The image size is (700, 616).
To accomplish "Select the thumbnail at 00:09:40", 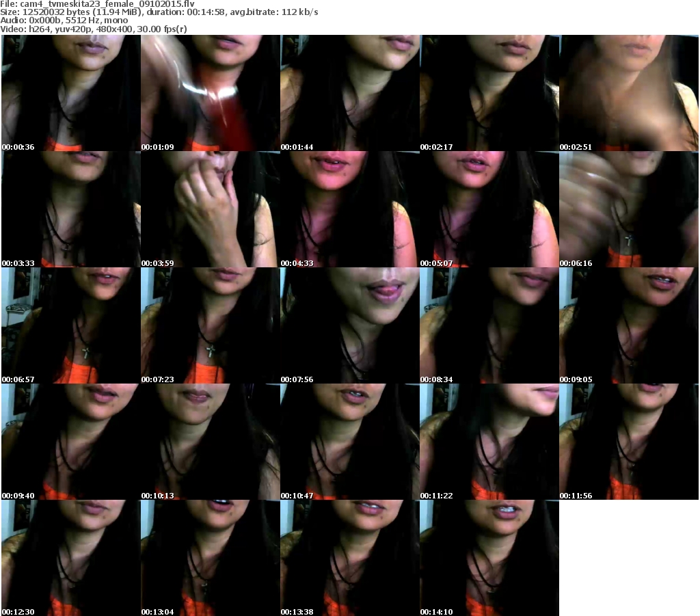I will pyautogui.click(x=71, y=442).
